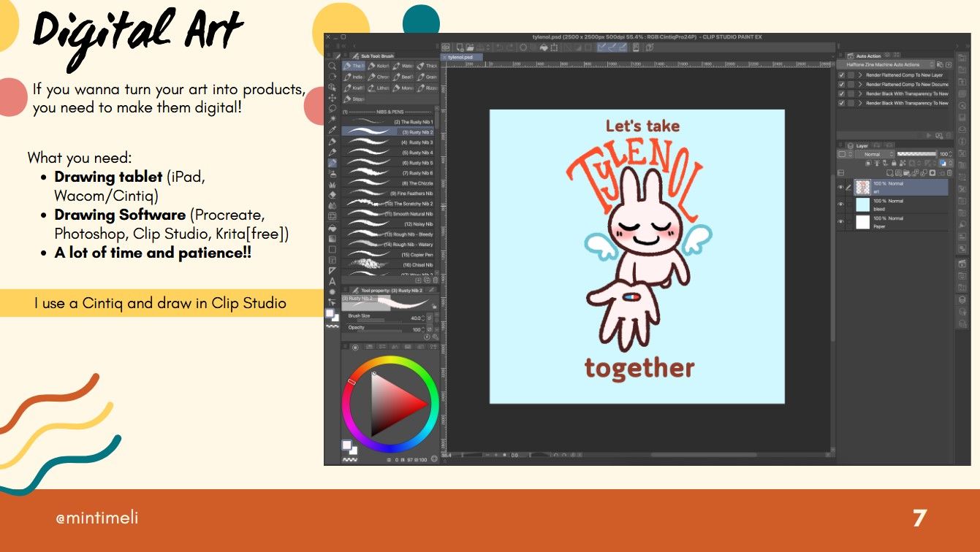
Task: Select the Move layer four-arrow tool
Action: 333,98
